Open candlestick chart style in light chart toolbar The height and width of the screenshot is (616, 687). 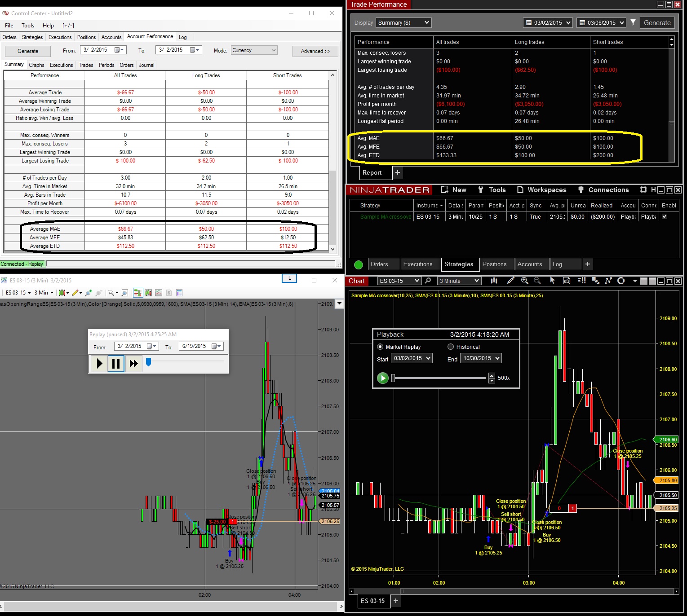point(63,293)
